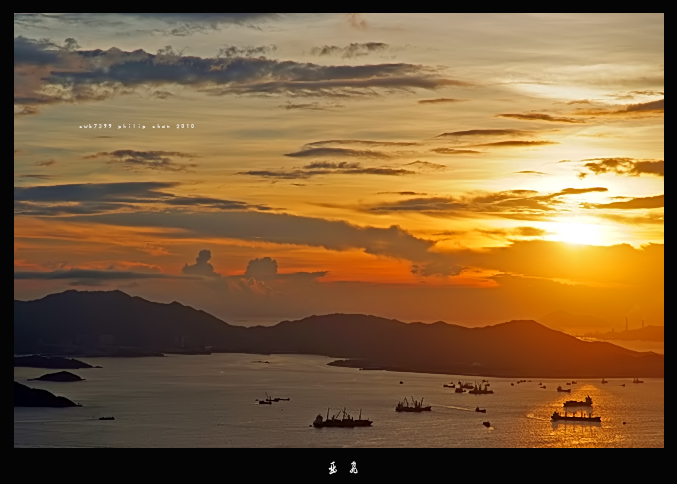The width and height of the screenshot is (677, 484).
Task: Click the large ship silhouette in the sun's reflection
Action: point(576,415)
